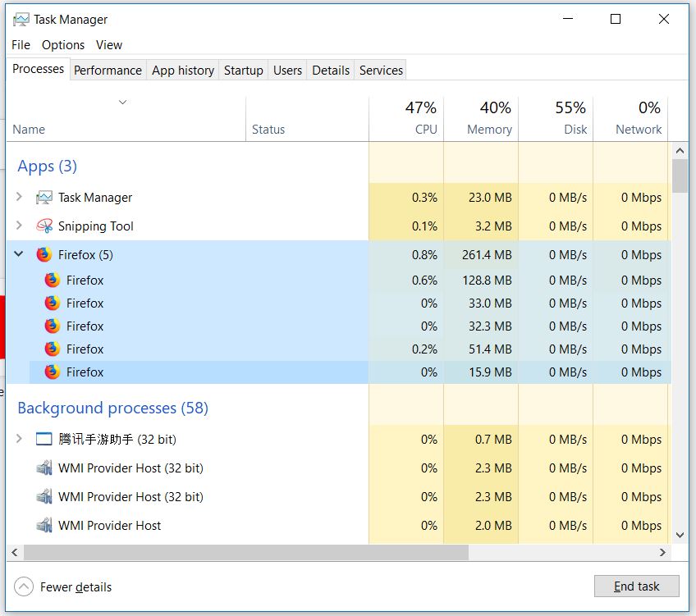Click icon of WMI Provider Host 2.0 MB row
This screenshot has height=616, width=696.
point(44,526)
